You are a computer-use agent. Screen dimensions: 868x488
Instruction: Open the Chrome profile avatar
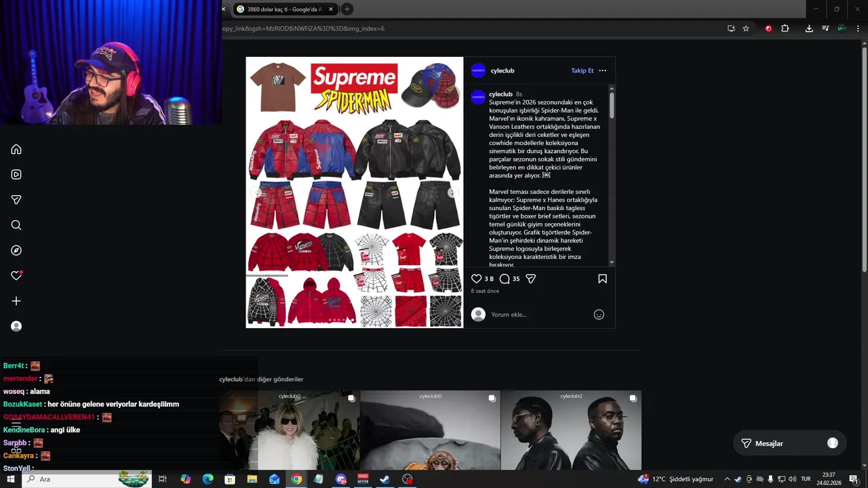pos(842,28)
